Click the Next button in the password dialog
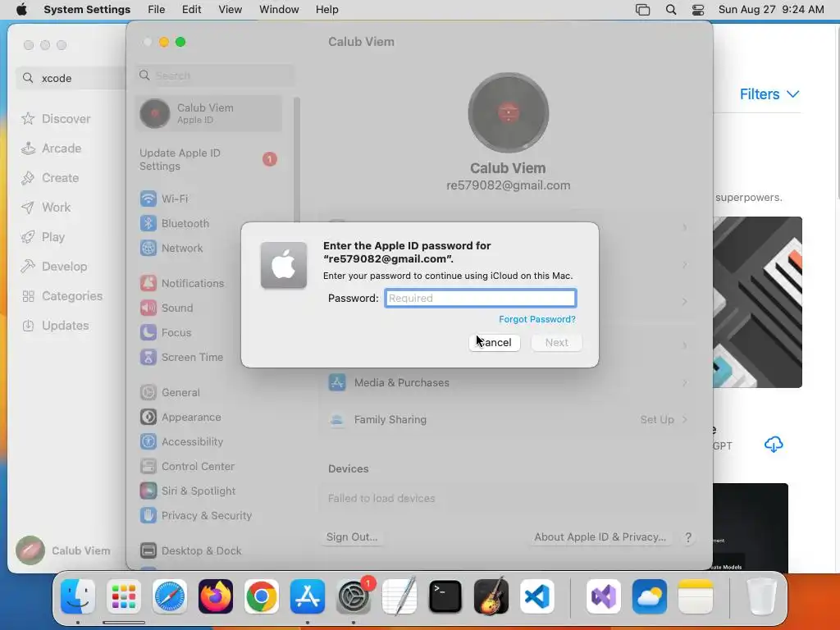 pyautogui.click(x=557, y=342)
